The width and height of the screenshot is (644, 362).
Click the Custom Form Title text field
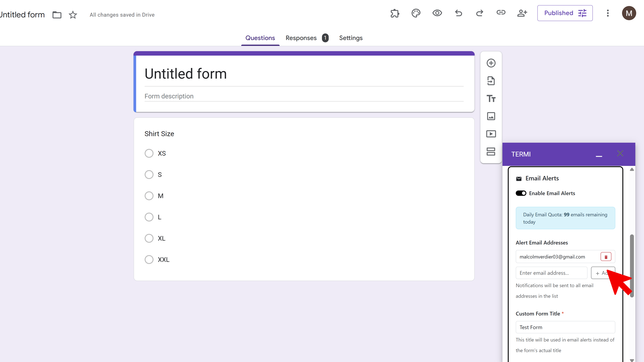565,327
